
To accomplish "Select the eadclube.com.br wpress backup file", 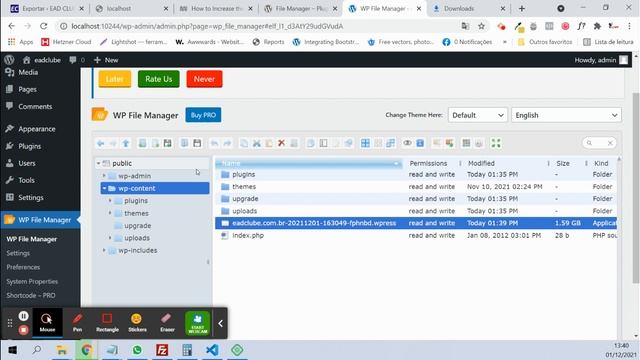I will pos(416,223).
